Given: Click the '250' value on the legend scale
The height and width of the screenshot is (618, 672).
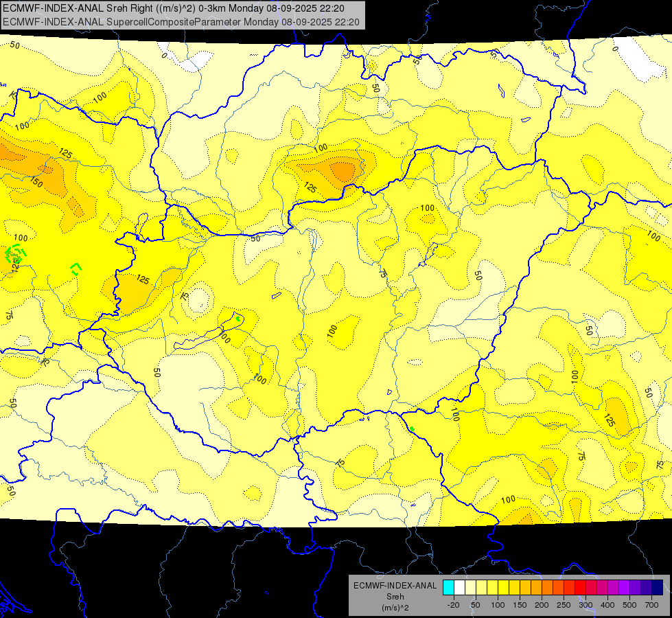Looking at the screenshot, I should point(564,605).
